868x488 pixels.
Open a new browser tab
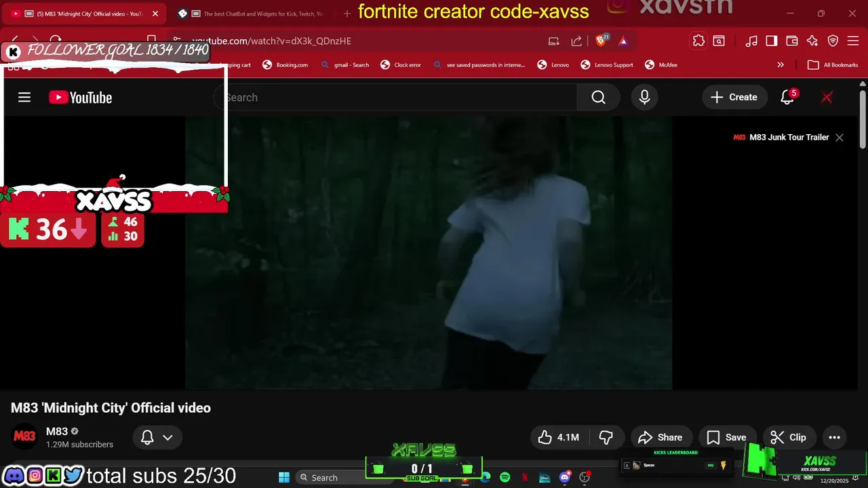click(x=347, y=13)
